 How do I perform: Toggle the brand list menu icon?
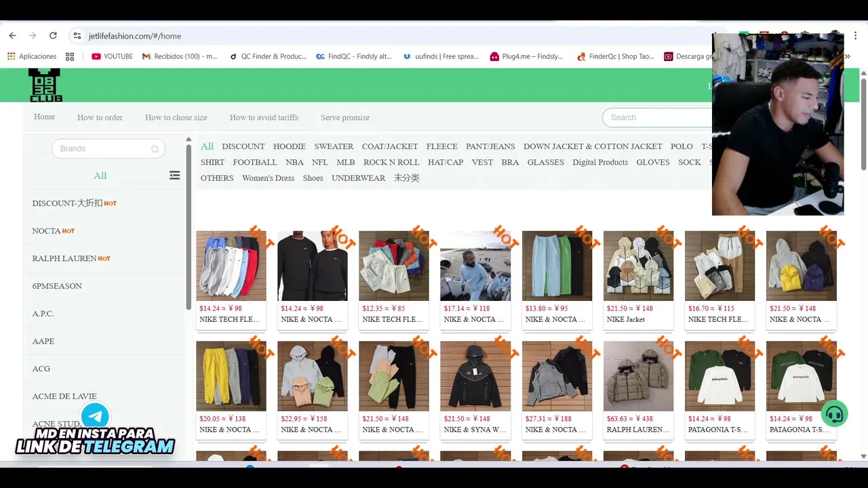(174, 176)
